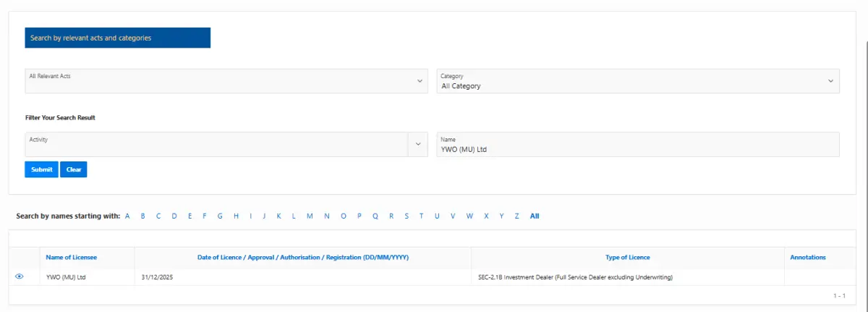Filter names starting with letter Z
The height and width of the screenshot is (312, 868).
pyautogui.click(x=516, y=216)
